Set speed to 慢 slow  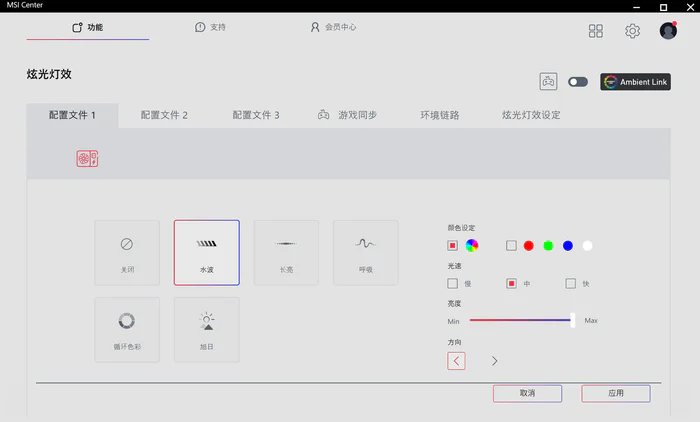pyautogui.click(x=452, y=284)
